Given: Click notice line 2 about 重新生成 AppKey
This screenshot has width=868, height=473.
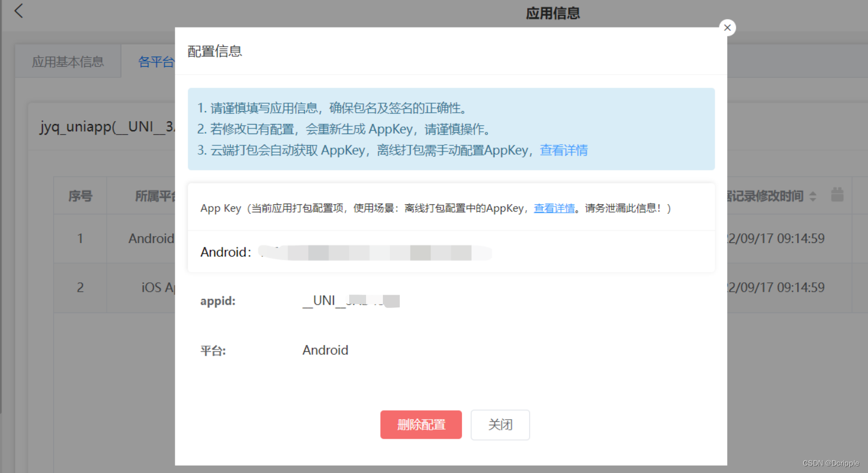Looking at the screenshot, I should pos(344,129).
